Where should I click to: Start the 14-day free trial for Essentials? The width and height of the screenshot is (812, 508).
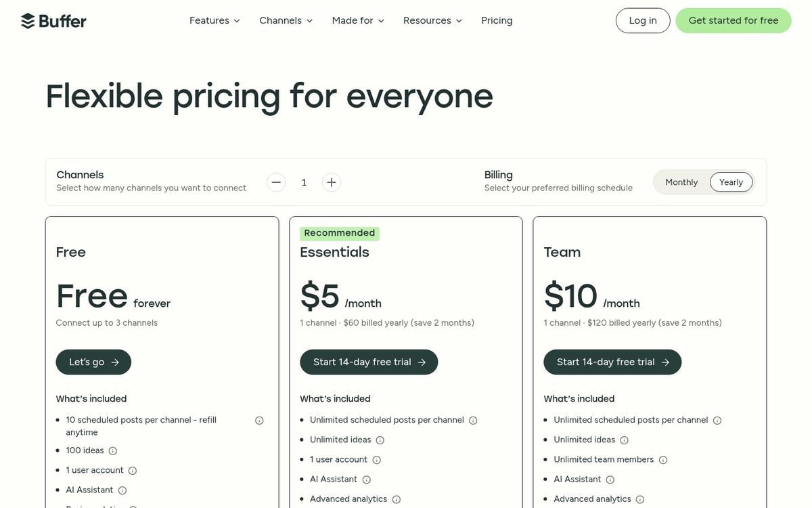(x=369, y=362)
